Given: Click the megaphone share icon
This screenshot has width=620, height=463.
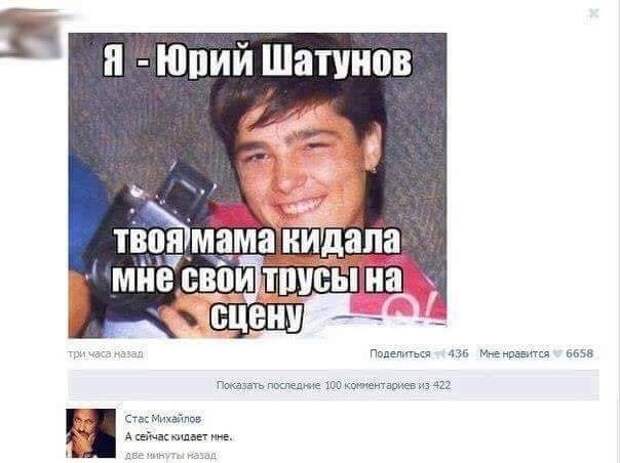Looking at the screenshot, I should click(x=439, y=354).
